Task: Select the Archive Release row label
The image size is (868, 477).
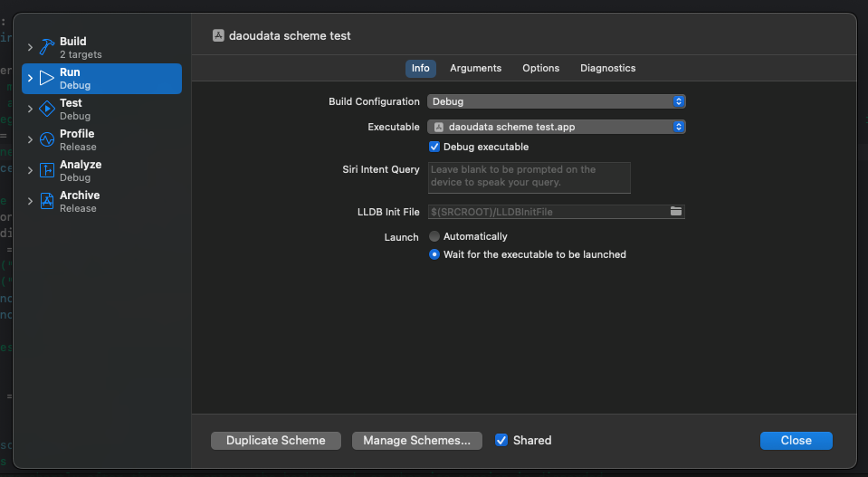Action: [80, 202]
